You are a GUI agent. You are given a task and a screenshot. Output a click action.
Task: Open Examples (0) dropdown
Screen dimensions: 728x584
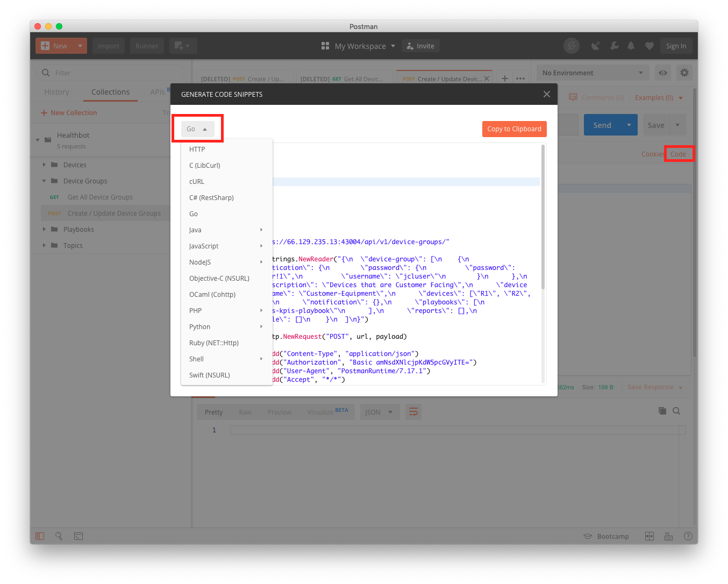(659, 98)
